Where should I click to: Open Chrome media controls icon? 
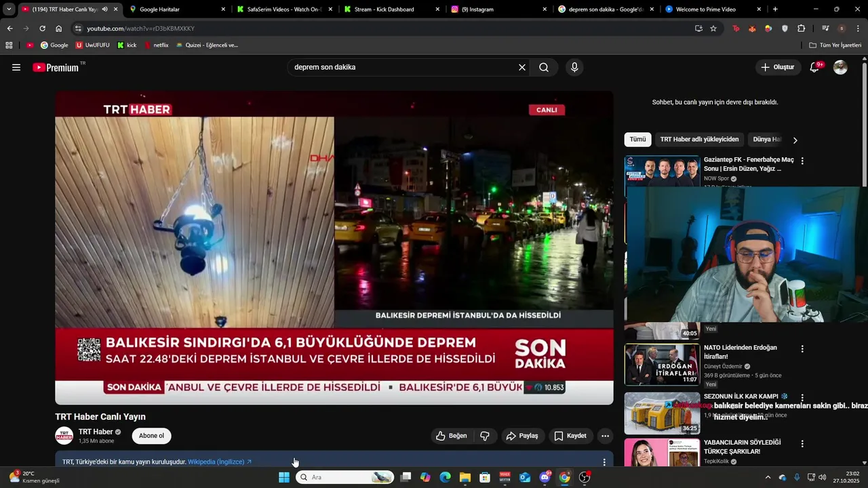(825, 28)
